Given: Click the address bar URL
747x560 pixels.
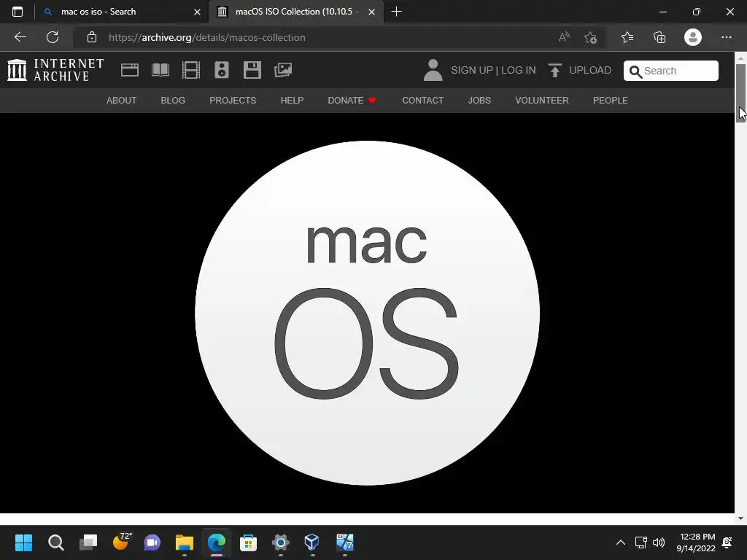Looking at the screenshot, I should 206,37.
